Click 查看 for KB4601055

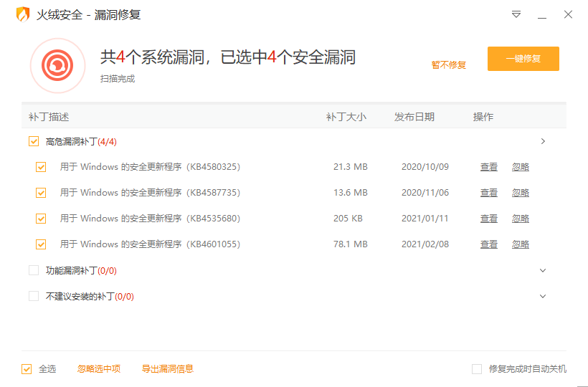coord(489,244)
